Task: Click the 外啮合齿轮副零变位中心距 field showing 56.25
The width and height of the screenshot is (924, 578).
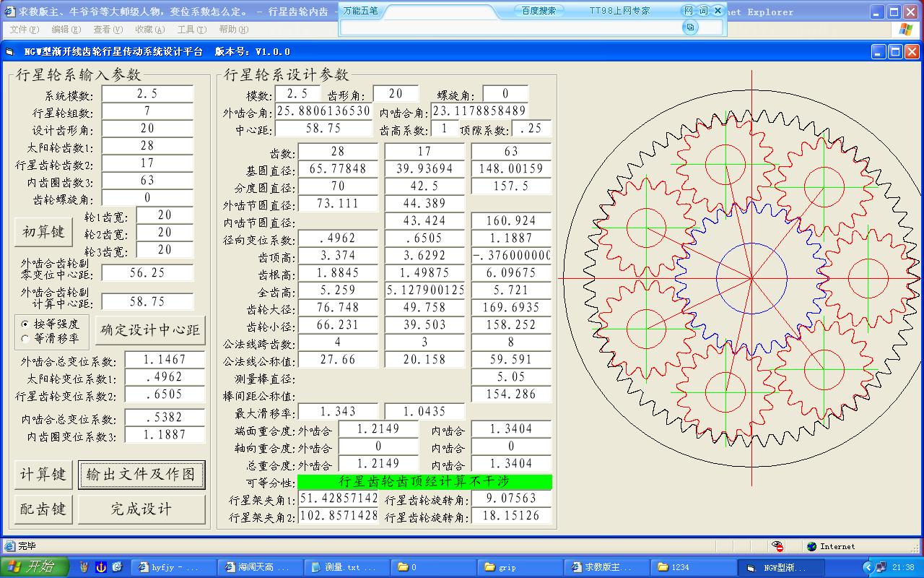Action: (147, 273)
